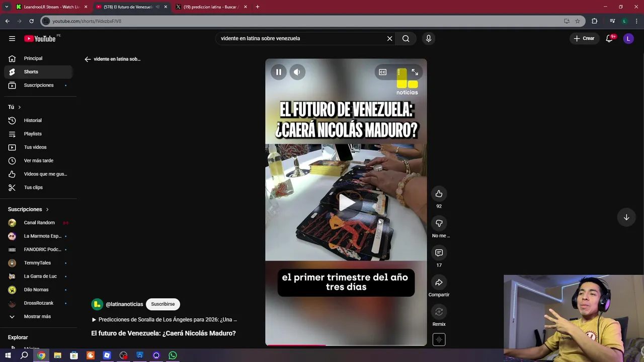Open Ver más tarde list
The image size is (644, 362).
pos(38,160)
